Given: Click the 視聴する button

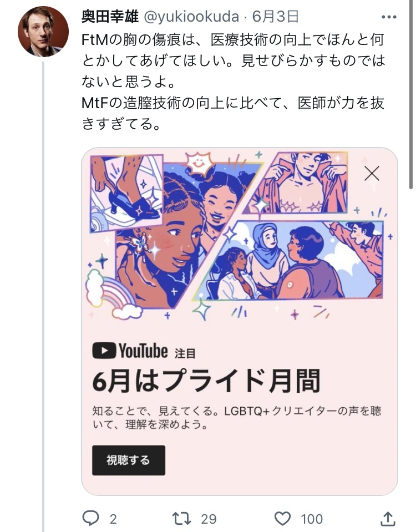Looking at the screenshot, I should 129,460.
